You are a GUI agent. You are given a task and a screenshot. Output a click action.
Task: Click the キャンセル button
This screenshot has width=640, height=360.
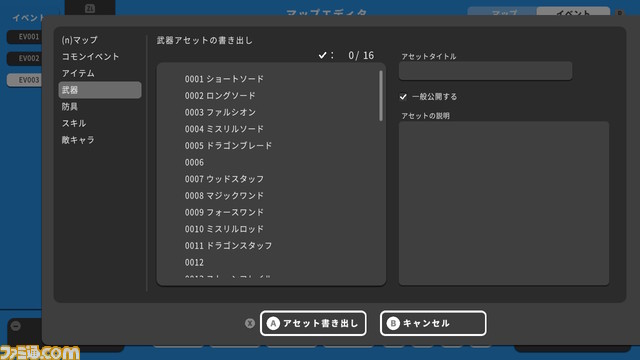pos(433,323)
